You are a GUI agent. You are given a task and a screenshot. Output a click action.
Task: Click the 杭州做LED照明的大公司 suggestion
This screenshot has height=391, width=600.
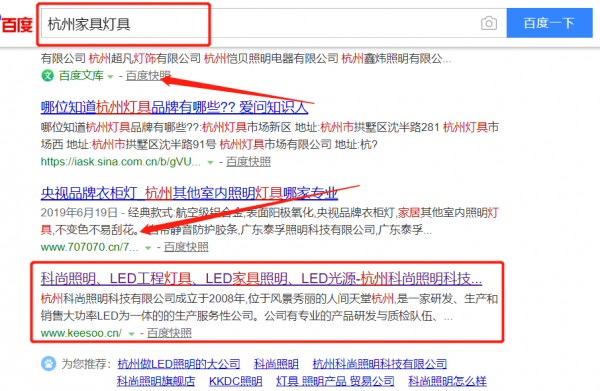pos(179,364)
